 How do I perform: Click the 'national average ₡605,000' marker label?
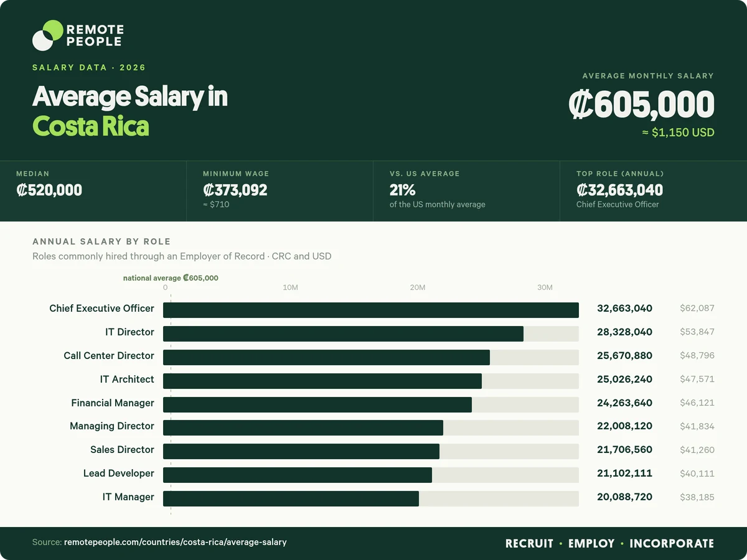pyautogui.click(x=171, y=278)
